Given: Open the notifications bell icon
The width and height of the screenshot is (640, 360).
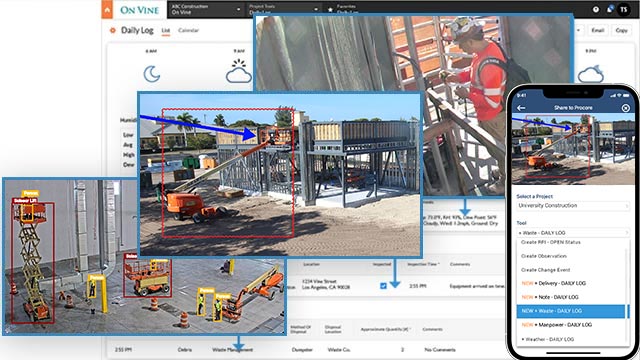Looking at the screenshot, I should click(x=610, y=9).
